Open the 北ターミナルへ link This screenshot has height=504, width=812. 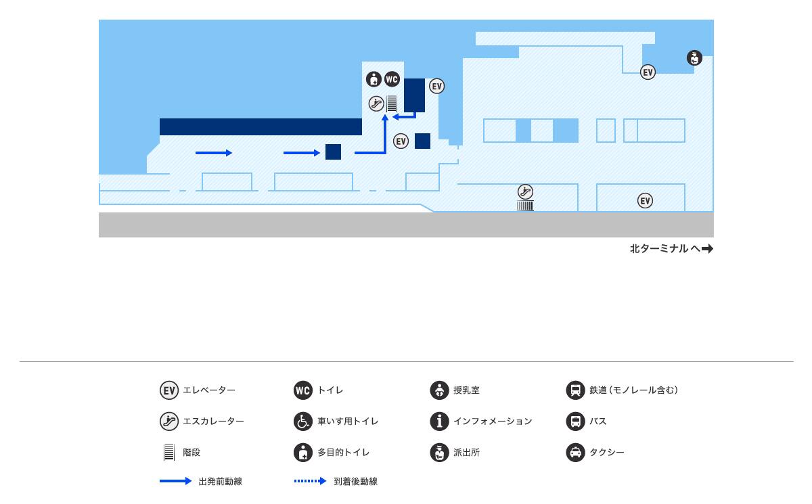pos(670,248)
